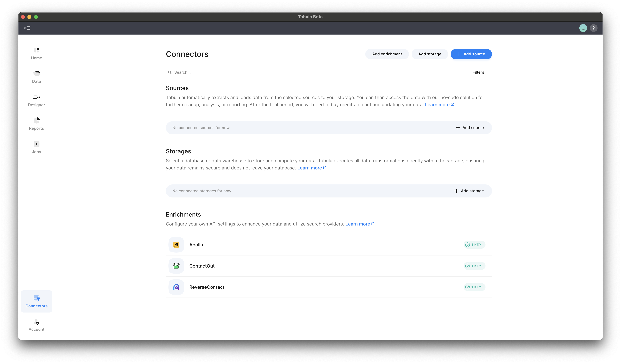Open the Designer from the sidebar
This screenshot has height=364, width=621.
(37, 101)
